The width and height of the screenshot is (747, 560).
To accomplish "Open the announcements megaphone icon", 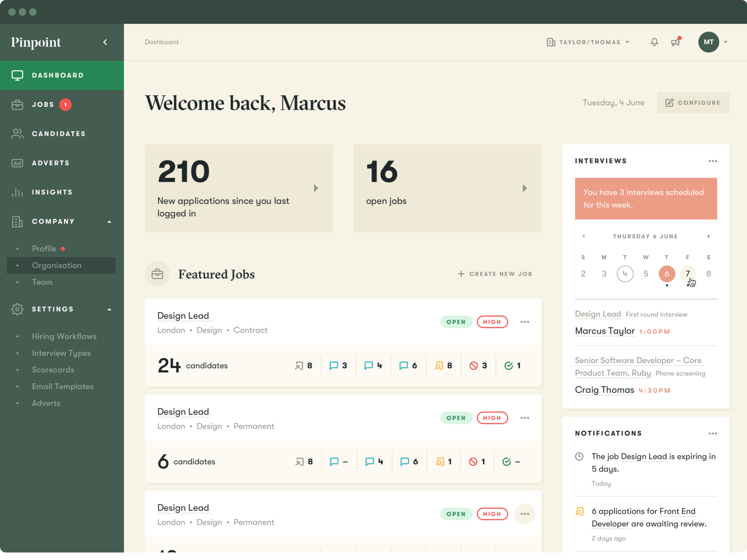I will coord(676,42).
